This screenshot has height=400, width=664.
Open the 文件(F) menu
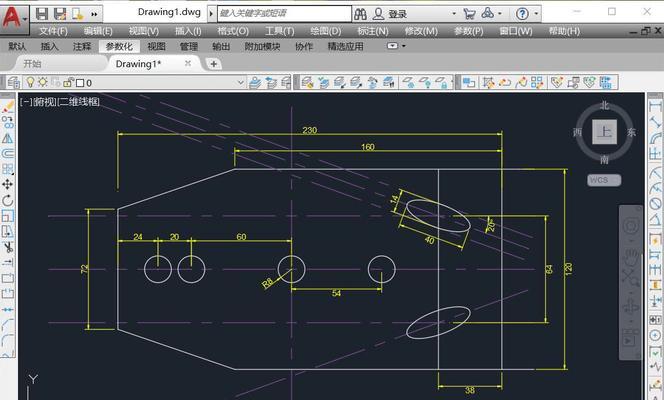pyautogui.click(x=53, y=31)
